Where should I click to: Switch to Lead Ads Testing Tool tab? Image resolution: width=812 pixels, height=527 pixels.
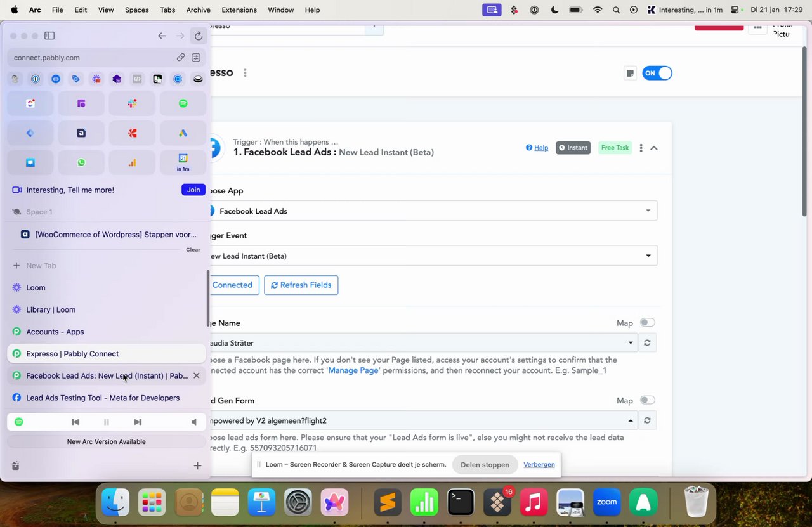107,398
